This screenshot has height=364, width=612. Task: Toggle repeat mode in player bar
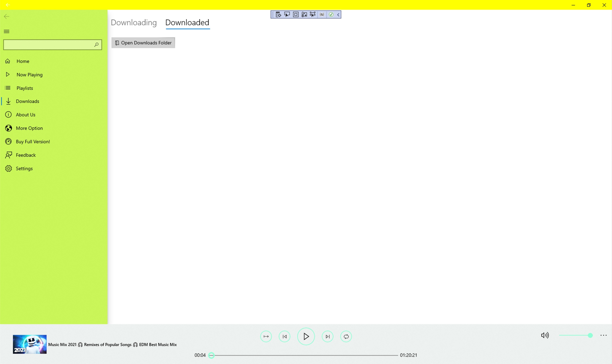tap(346, 336)
